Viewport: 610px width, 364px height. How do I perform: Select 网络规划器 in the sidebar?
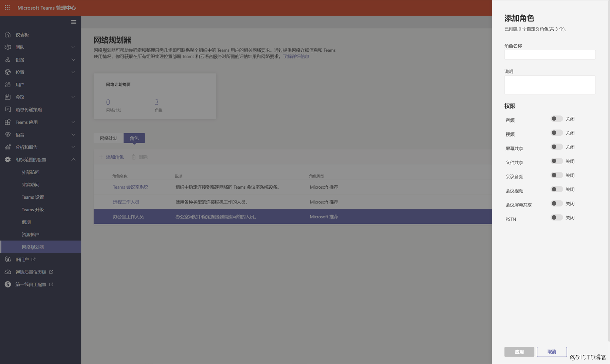(x=41, y=247)
